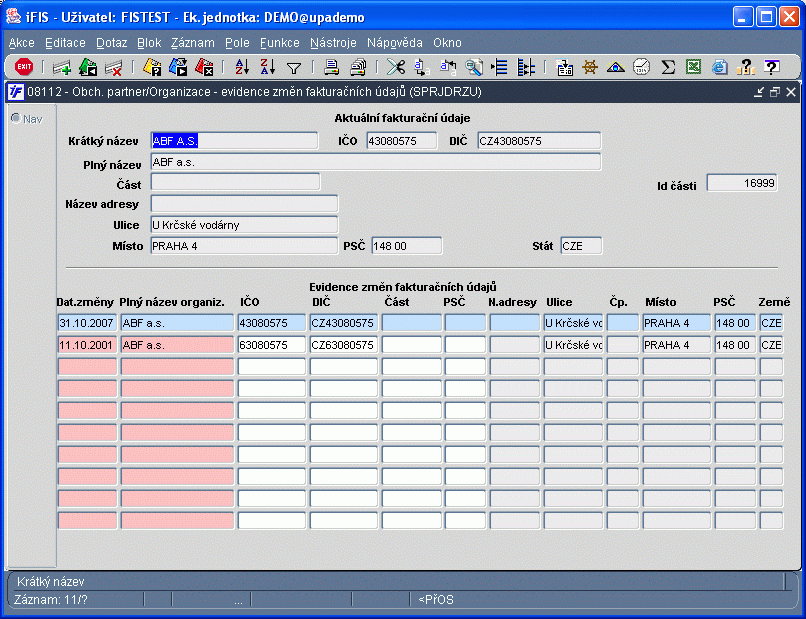Click the scissors cut icon
The width and height of the screenshot is (806, 619).
396,67
